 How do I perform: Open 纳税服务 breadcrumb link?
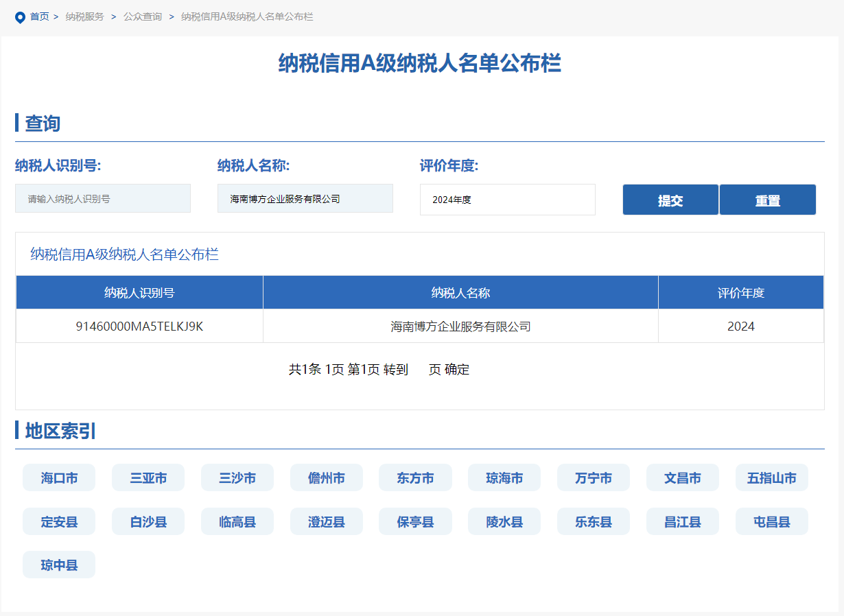85,16
